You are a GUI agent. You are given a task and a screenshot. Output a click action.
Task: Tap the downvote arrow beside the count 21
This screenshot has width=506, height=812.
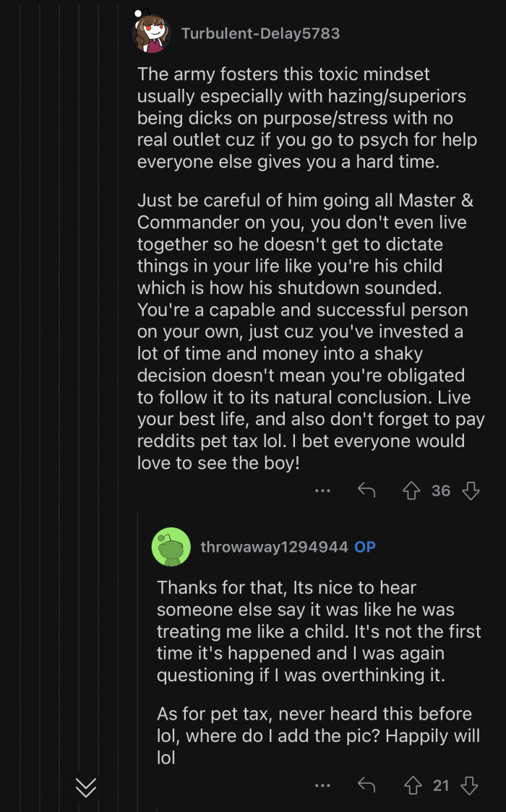coord(471,785)
